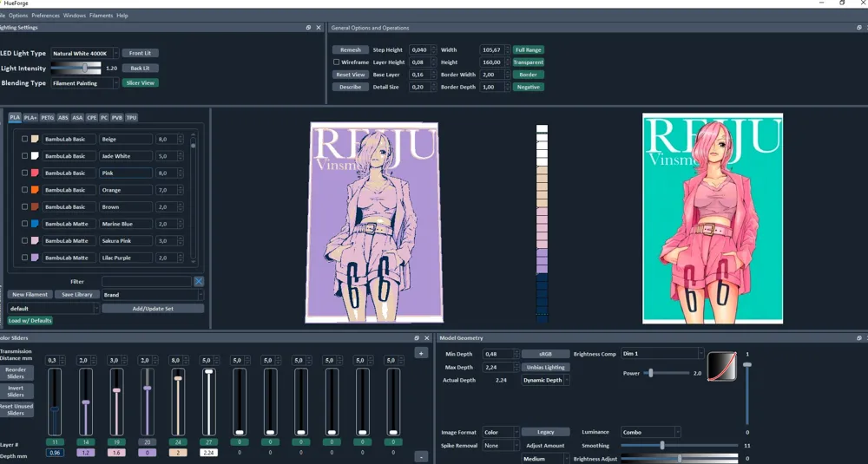Click the Step Height value field
Viewport: 868px width, 464px height.
coord(423,49)
